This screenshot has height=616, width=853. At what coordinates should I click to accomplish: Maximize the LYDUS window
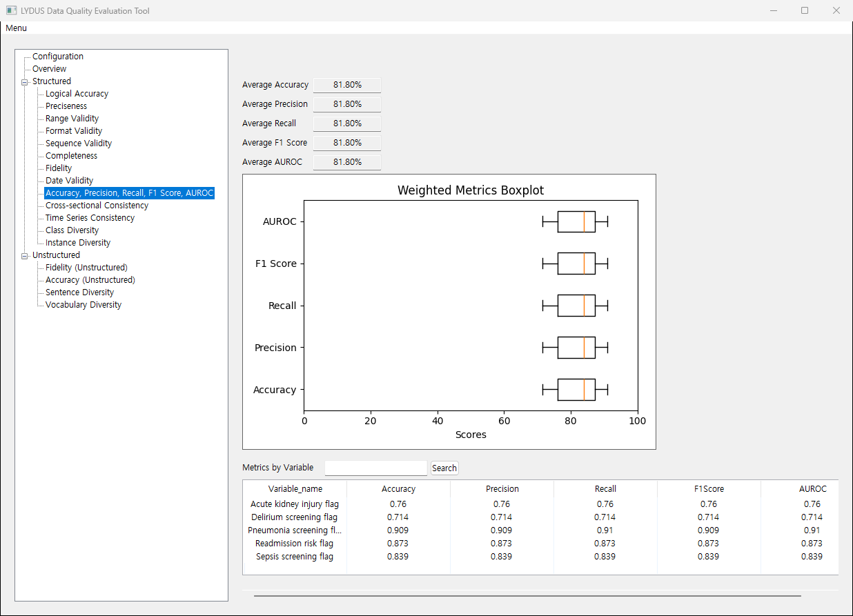click(805, 10)
